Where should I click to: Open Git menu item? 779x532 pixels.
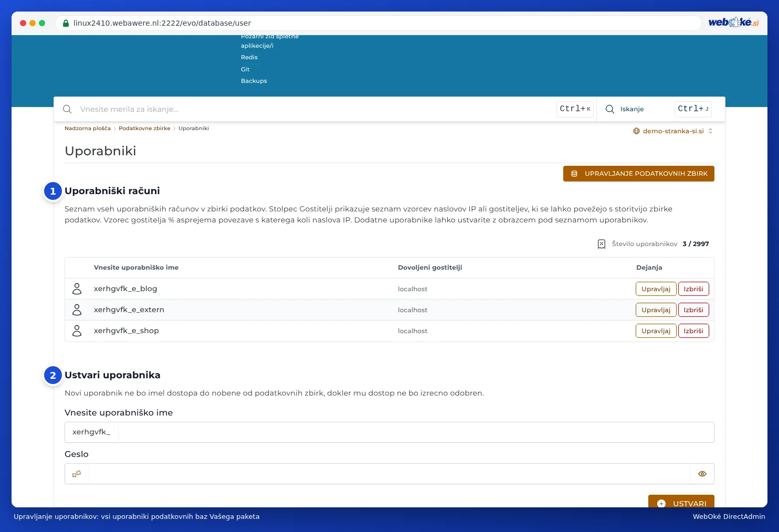(x=245, y=69)
